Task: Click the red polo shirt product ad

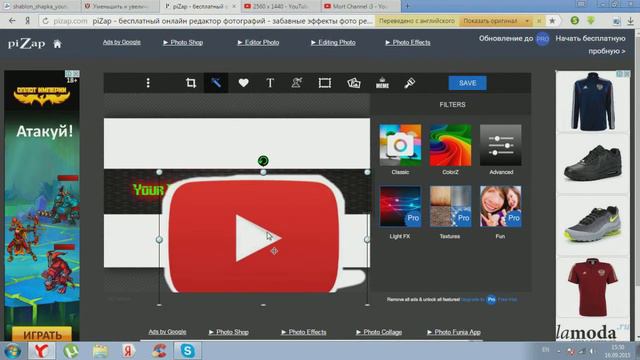Action: pyautogui.click(x=593, y=287)
